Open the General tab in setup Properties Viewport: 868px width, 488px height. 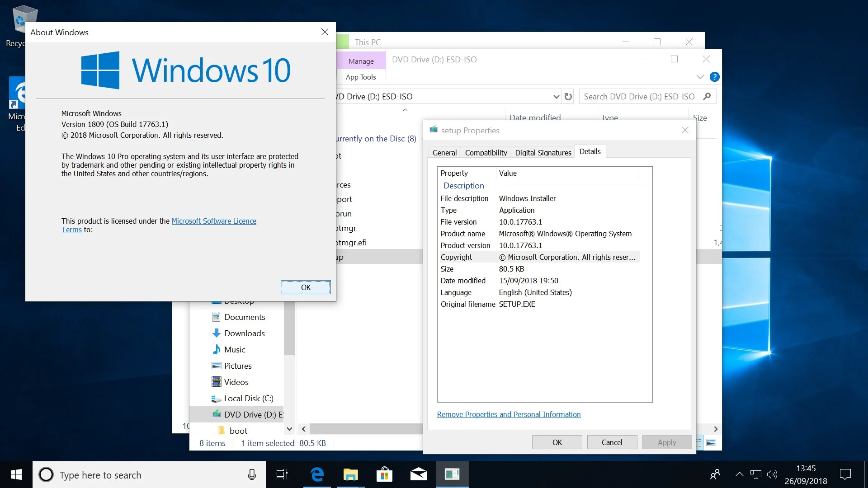tap(444, 153)
